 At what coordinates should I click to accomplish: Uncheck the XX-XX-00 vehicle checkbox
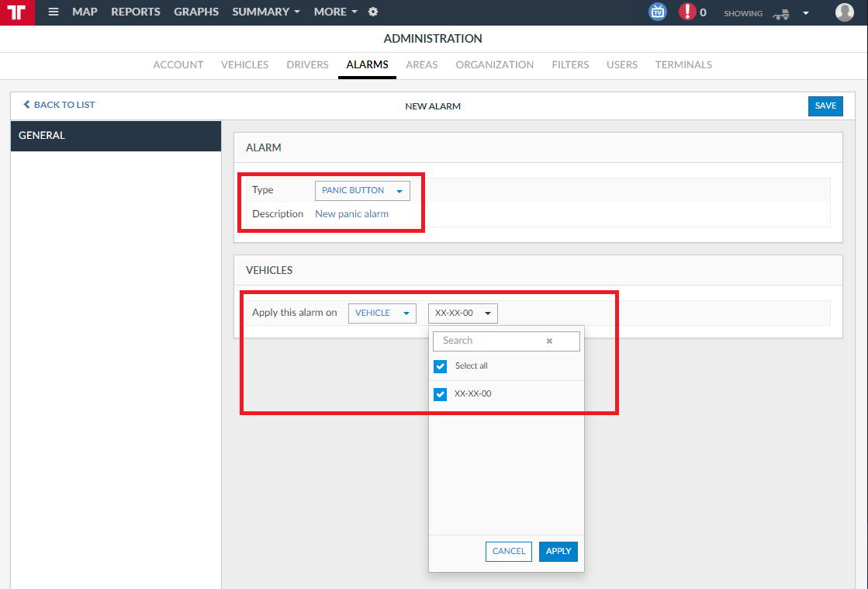click(440, 394)
